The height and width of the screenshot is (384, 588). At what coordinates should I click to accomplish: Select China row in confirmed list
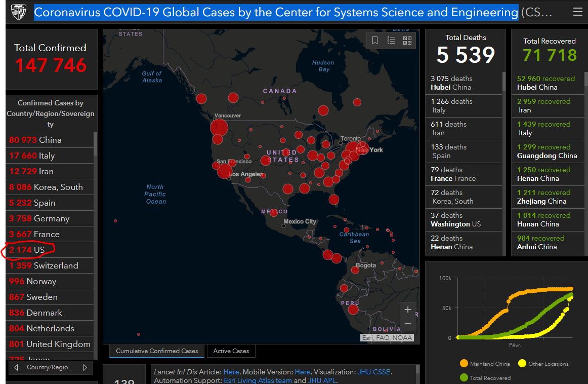click(50, 140)
